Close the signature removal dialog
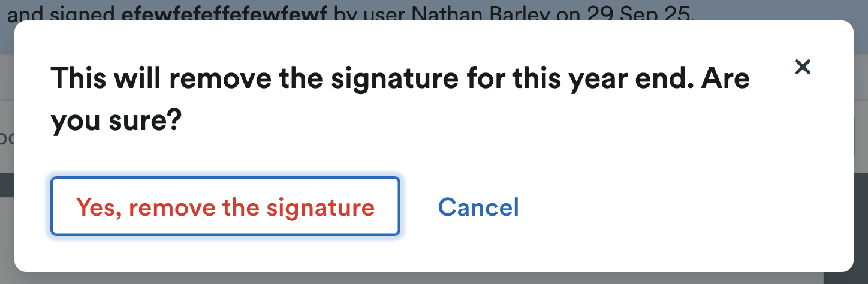This screenshot has width=868, height=284. [803, 67]
